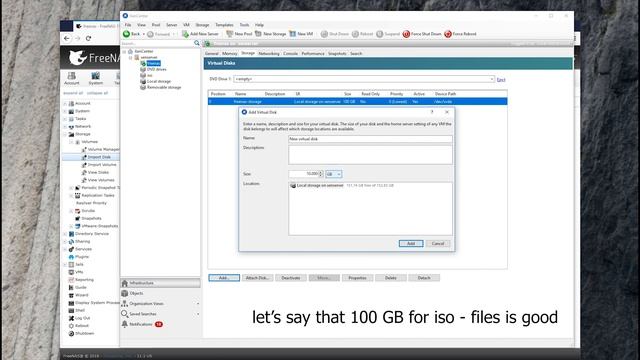This screenshot has height=360, width=640.
Task: Click the search magnifier in XenCenter tree
Action: pyautogui.click(x=197, y=43)
